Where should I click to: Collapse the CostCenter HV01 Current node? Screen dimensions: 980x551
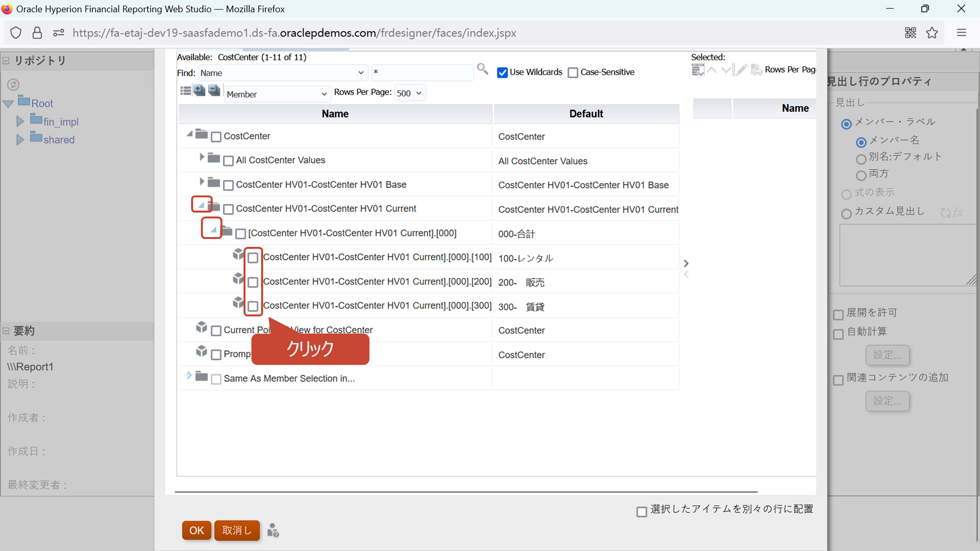tap(201, 205)
